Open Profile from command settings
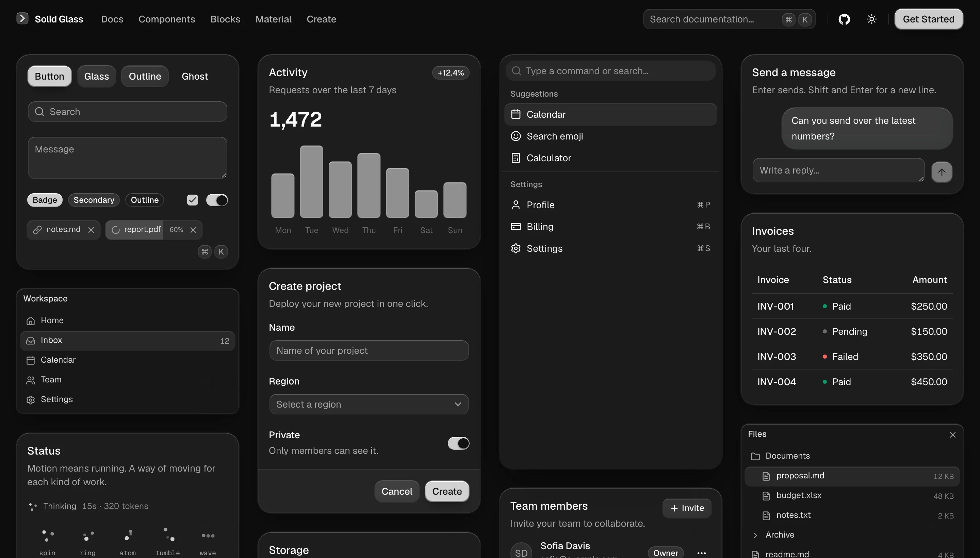This screenshot has width=980, height=558. 610,205
